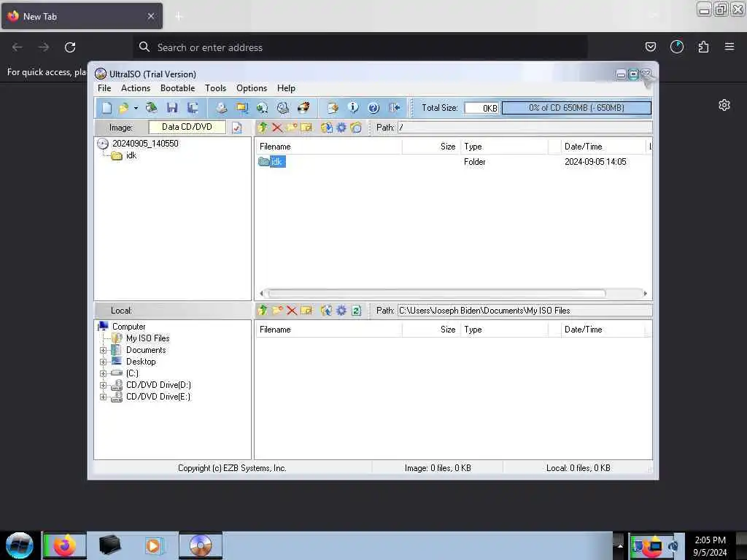Click the Make CD/DVD Image icon
747x560 pixels.
click(x=222, y=108)
